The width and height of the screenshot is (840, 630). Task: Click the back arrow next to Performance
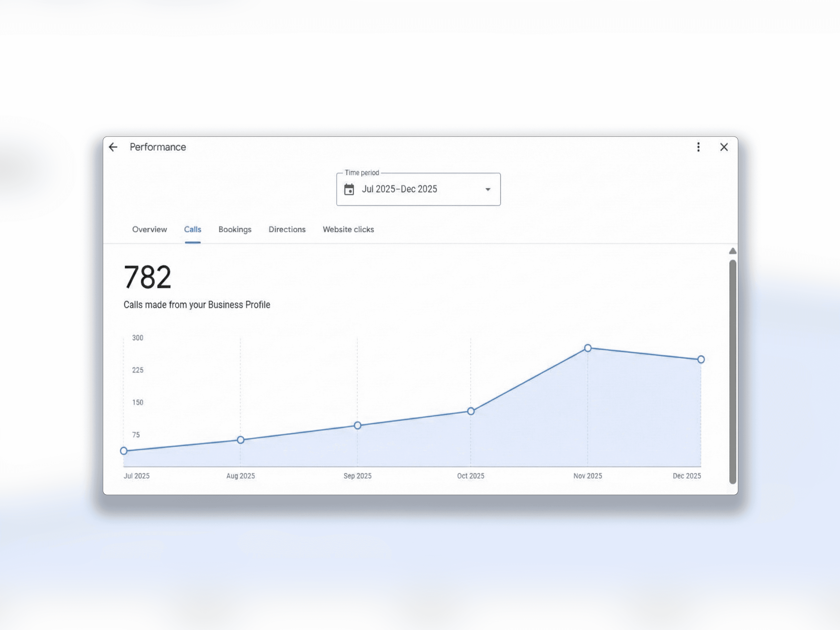tap(113, 147)
